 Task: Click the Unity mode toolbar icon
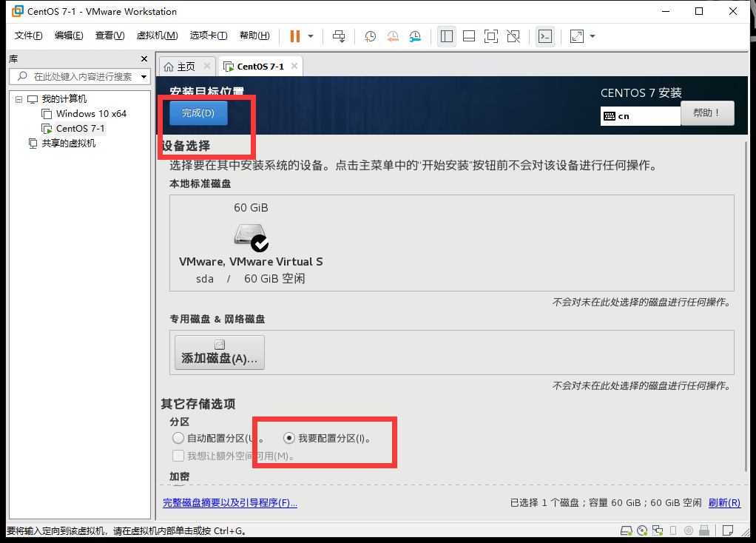513,36
